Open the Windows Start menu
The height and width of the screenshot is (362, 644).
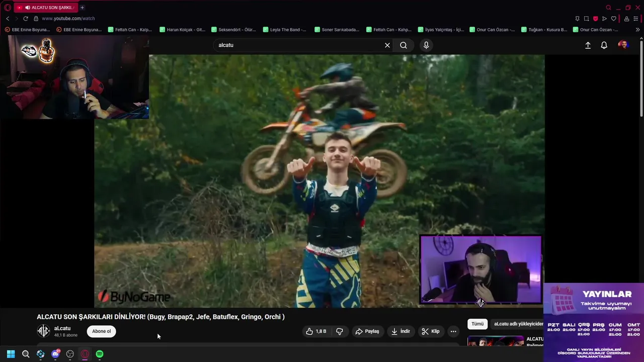11,354
